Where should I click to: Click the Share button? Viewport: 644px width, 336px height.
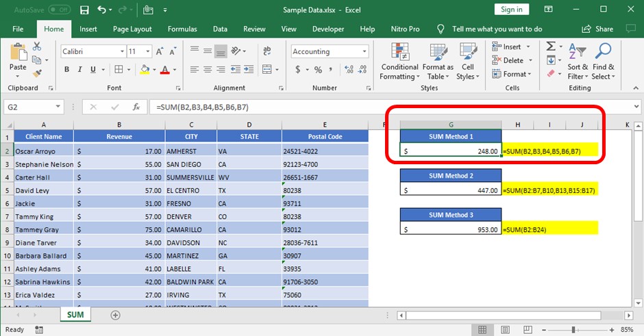point(597,29)
